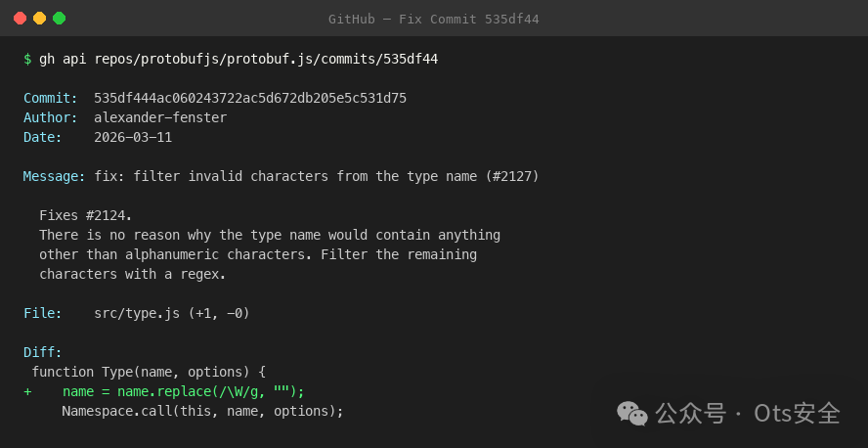Click the yellow minimize window button
868x448 pixels.
(39, 19)
